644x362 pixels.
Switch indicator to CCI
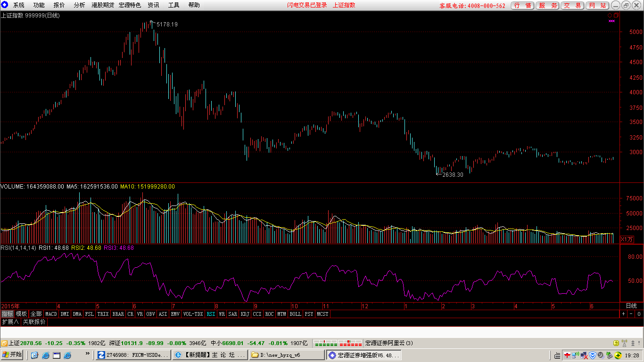pos(257,314)
